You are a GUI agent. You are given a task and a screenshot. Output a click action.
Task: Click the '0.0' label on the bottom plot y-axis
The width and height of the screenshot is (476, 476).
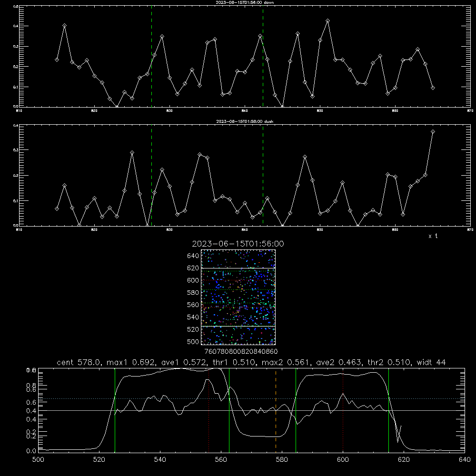click(x=31, y=451)
